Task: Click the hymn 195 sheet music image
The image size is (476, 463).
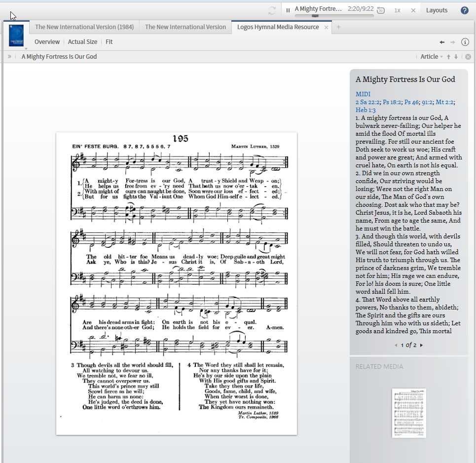Action: [177, 283]
